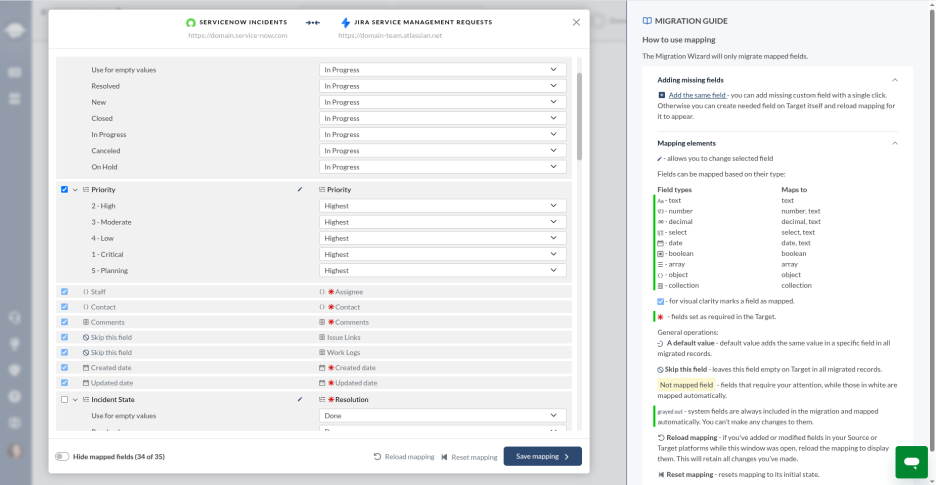Image resolution: width=936 pixels, height=485 pixels.
Task: Click the pencil edit icon for Priority
Action: click(x=300, y=189)
